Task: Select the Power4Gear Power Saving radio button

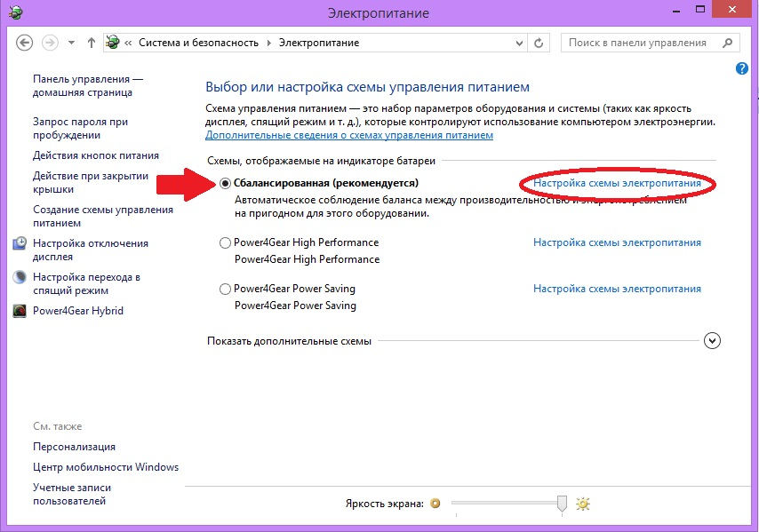Action: pos(225,290)
